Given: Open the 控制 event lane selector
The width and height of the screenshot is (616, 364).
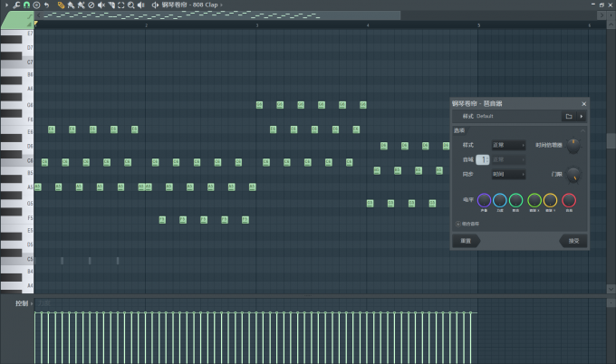Looking at the screenshot, I should (22, 303).
